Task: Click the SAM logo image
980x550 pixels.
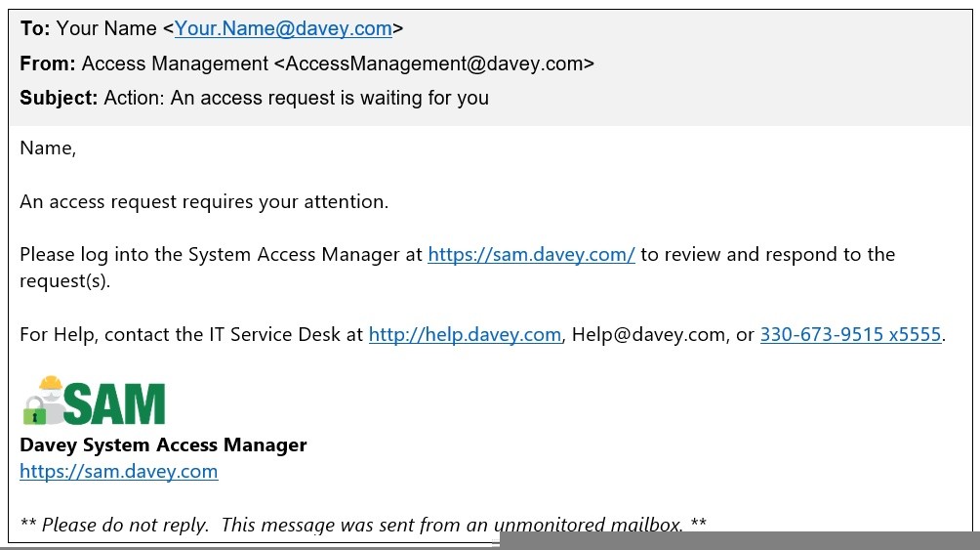Action: 94,401
